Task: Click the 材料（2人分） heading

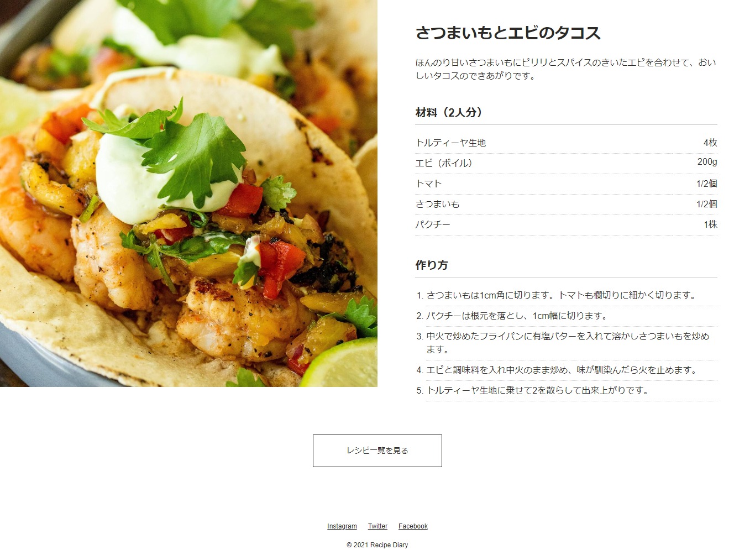Action: point(449,112)
